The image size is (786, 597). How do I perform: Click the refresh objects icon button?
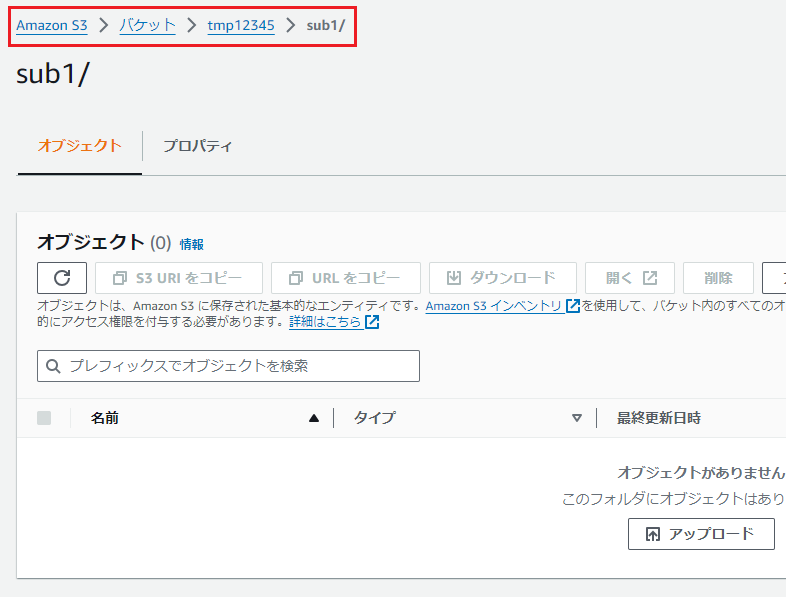tap(62, 278)
